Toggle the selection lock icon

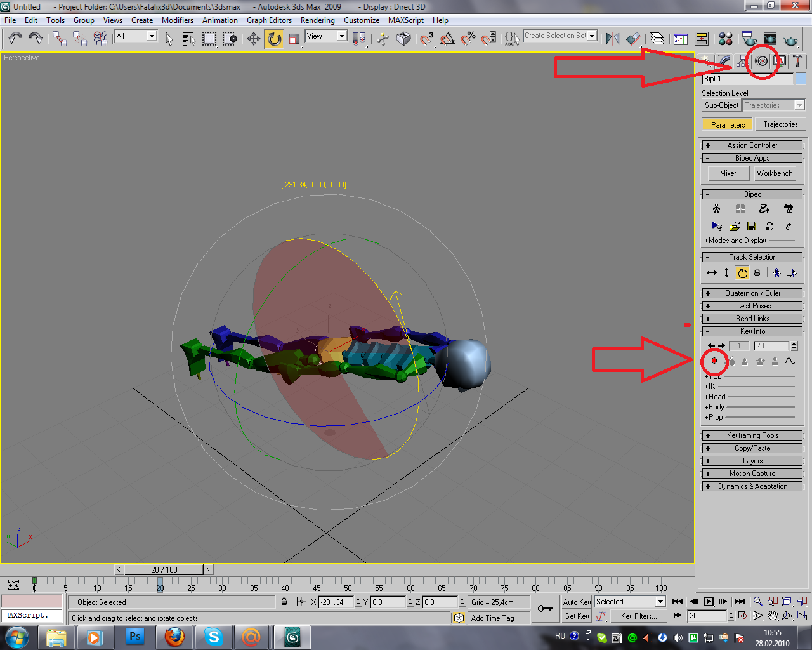(x=284, y=602)
